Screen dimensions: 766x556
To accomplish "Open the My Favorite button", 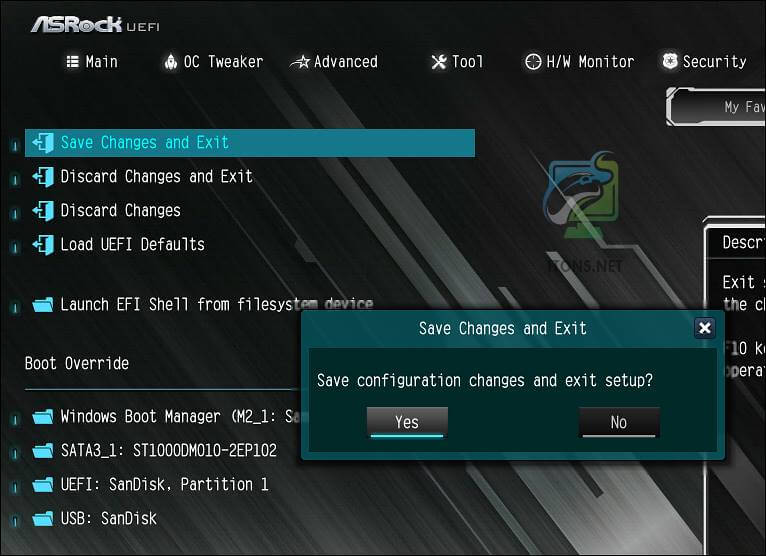I will [x=716, y=107].
